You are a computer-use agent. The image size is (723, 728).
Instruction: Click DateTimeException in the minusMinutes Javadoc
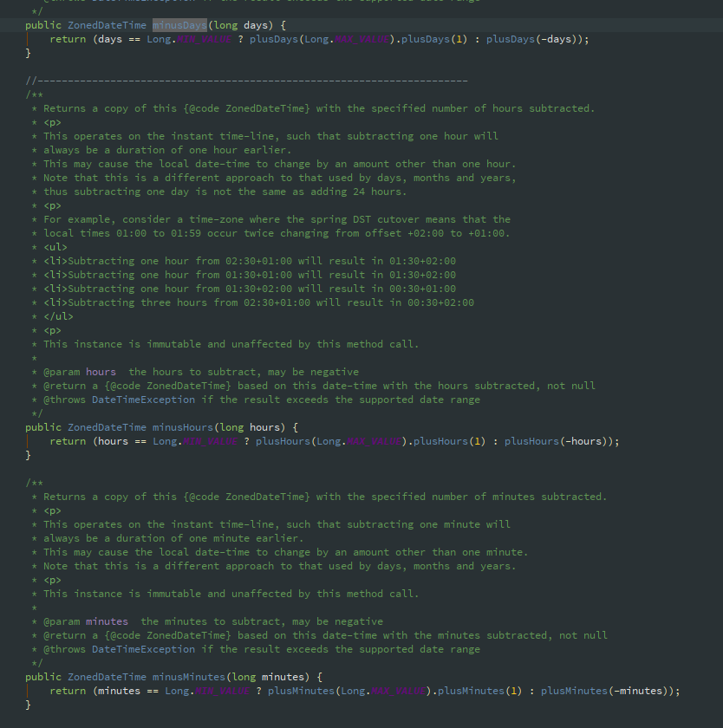point(144,649)
